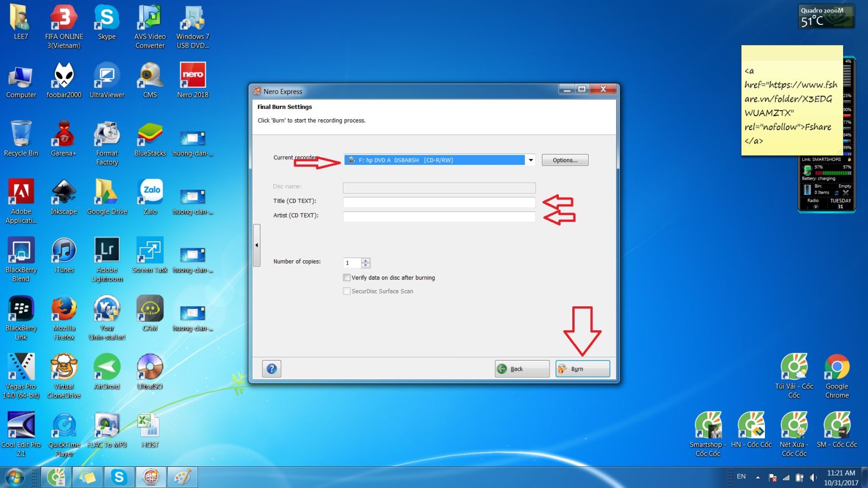This screenshot has width=868, height=488.
Task: Expand the Current recorder dropdown list
Action: 531,160
